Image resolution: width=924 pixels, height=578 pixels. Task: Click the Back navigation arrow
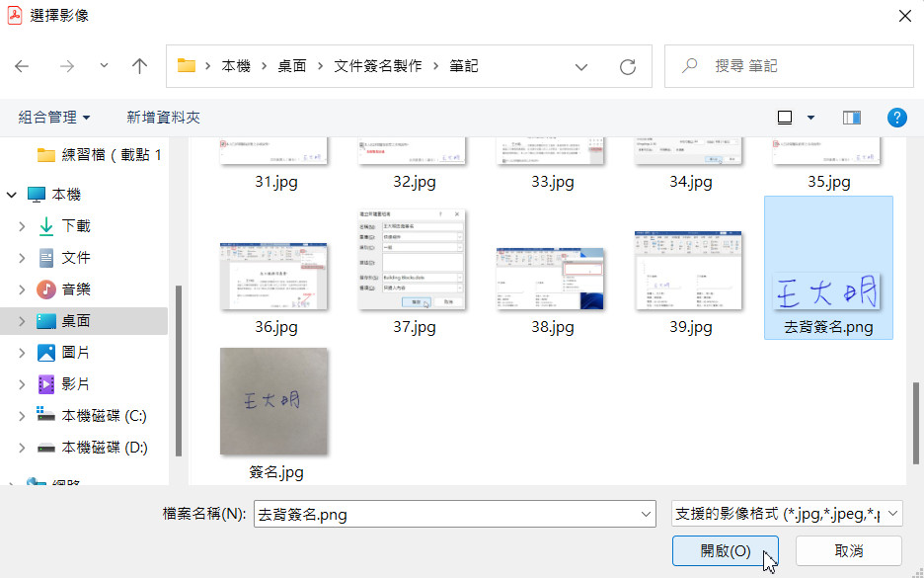(22, 66)
